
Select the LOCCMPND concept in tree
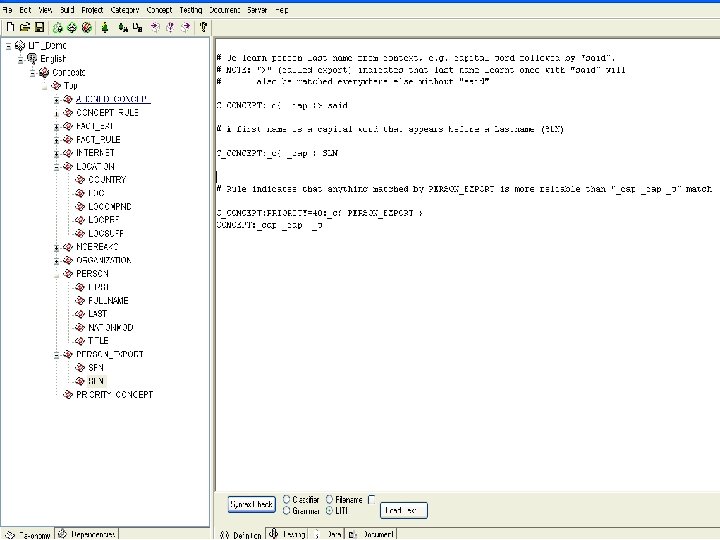(x=110, y=207)
